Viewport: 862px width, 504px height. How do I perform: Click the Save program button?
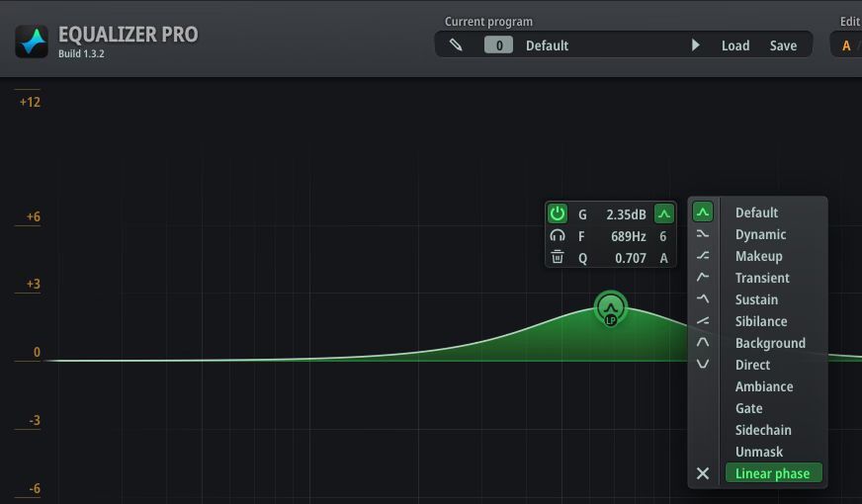(x=783, y=45)
